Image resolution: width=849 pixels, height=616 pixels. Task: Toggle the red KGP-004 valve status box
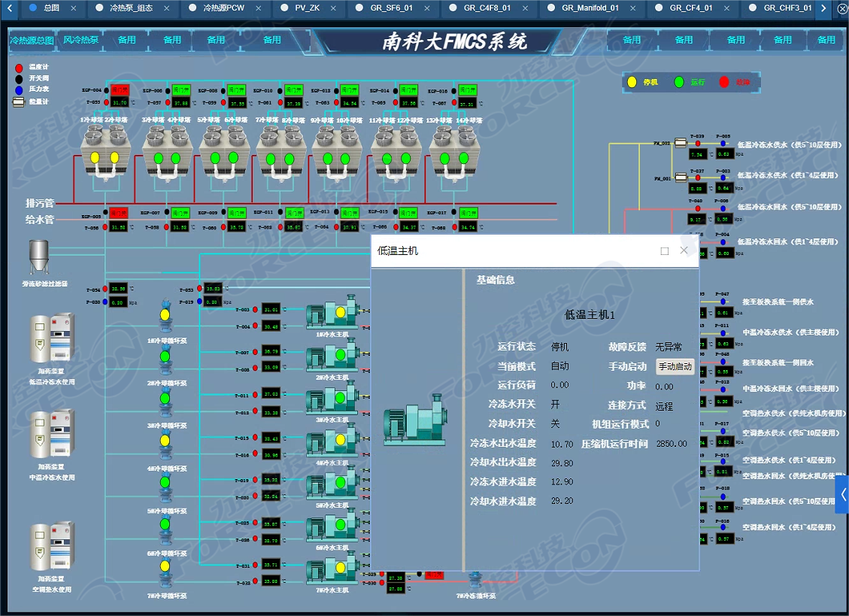pyautogui.click(x=120, y=90)
